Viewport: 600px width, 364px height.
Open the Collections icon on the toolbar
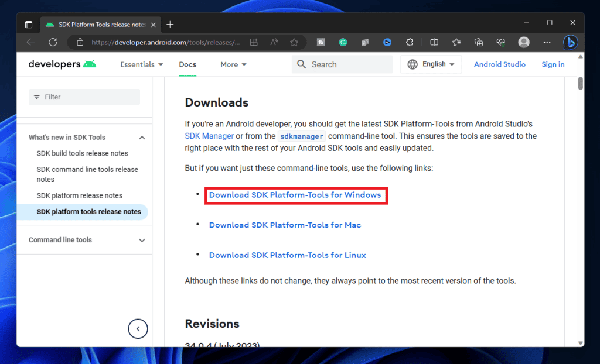pyautogui.click(x=478, y=42)
